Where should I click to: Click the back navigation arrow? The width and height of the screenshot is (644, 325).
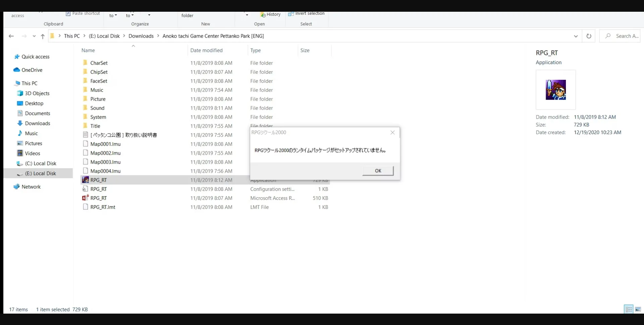(x=11, y=36)
